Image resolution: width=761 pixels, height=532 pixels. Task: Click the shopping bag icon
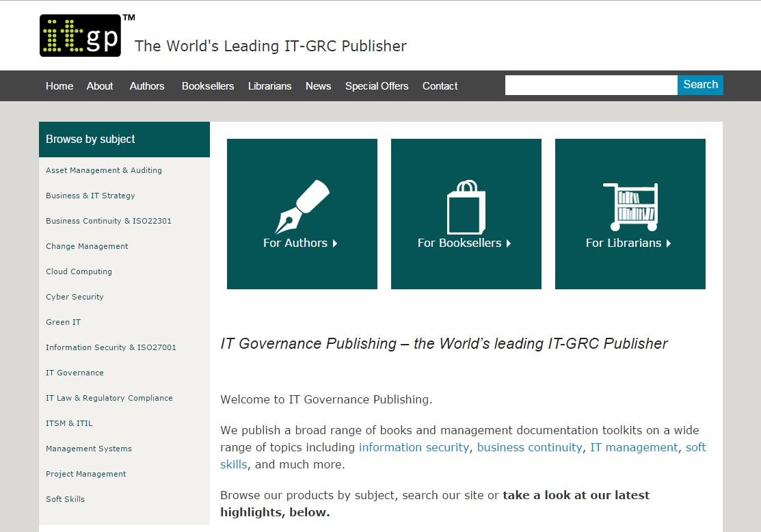(466, 207)
